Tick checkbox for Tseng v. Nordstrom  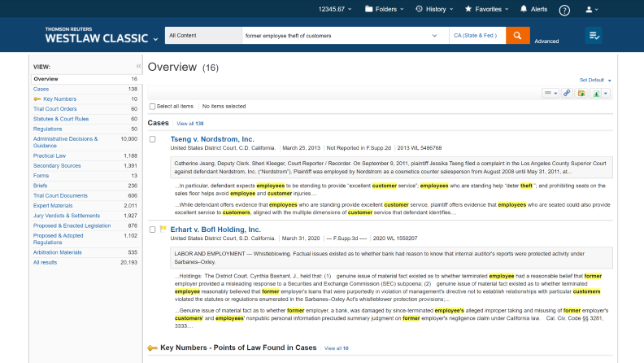tap(153, 139)
